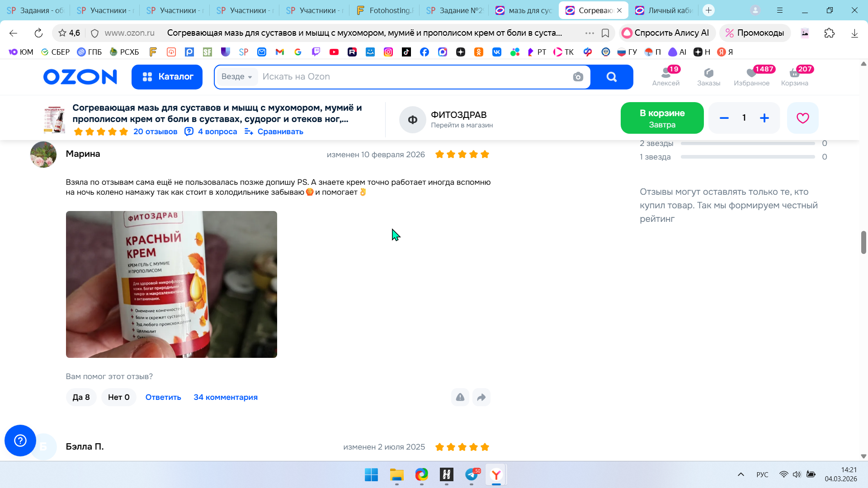
Task: Vote Да on review helpfulness
Action: [x=81, y=397]
